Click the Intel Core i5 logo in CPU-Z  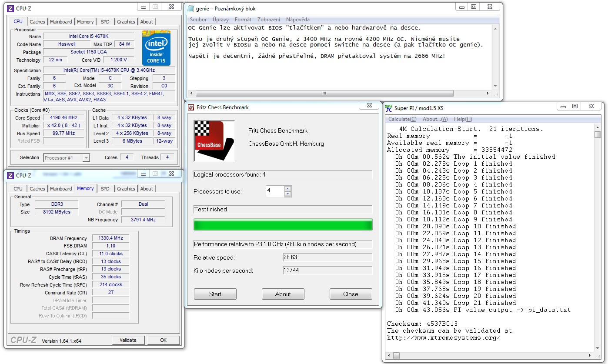click(156, 48)
